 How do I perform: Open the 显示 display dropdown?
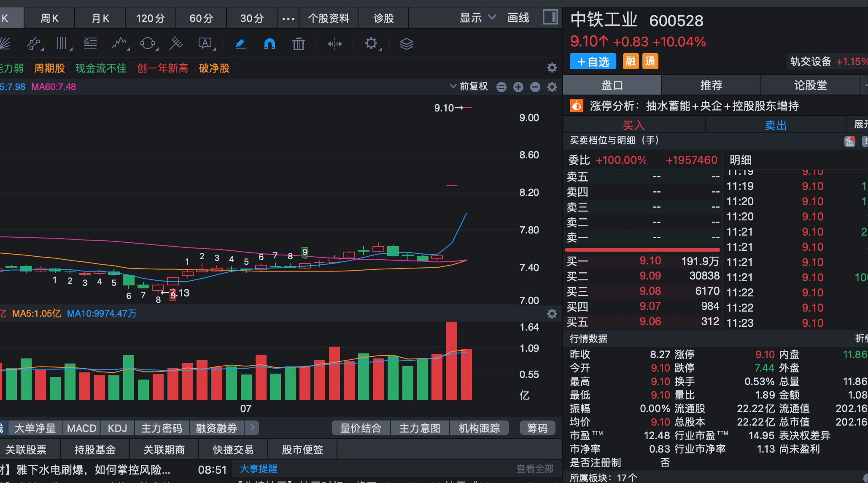pyautogui.click(x=477, y=18)
